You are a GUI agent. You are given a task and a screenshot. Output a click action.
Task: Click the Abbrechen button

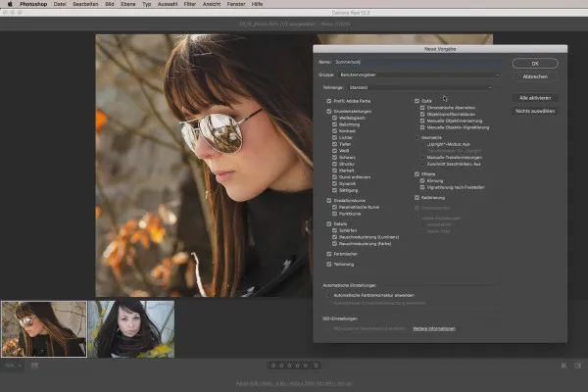pos(535,76)
